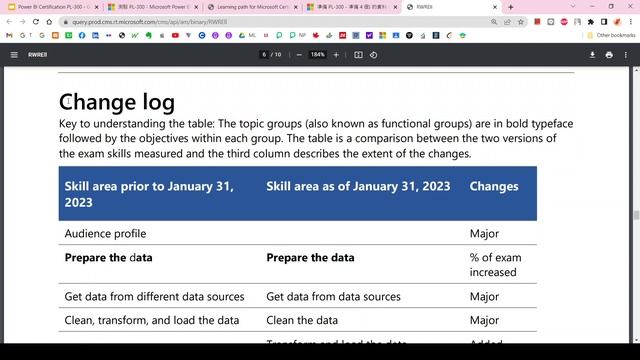Close the Learning path tab
The image size is (640, 360).
click(x=296, y=7)
